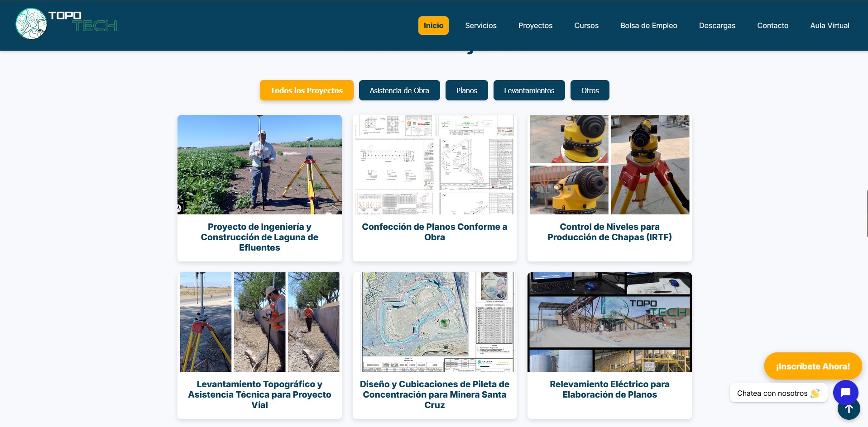This screenshot has height=427, width=868.
Task: Open Bolsa de Empleo page
Action: point(648,26)
